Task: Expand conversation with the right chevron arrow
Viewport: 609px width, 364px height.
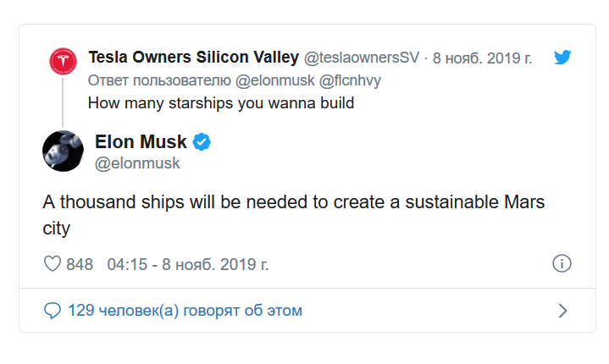Action: [x=562, y=311]
